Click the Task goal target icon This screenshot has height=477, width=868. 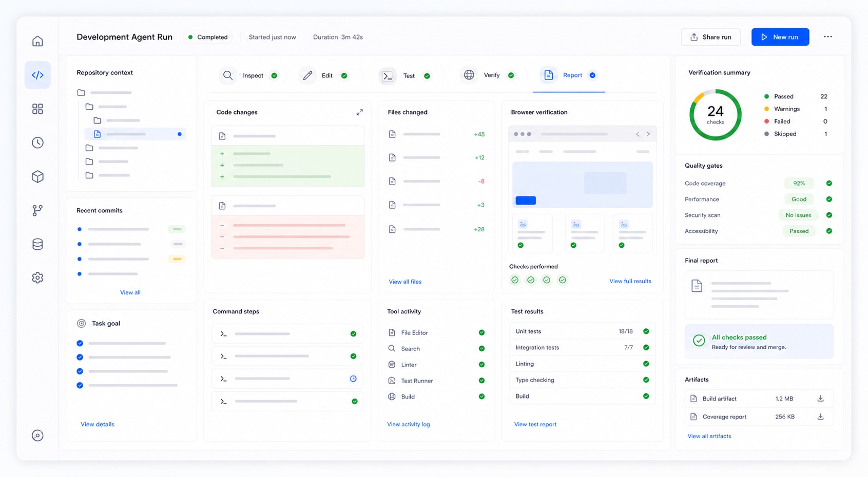tap(81, 323)
